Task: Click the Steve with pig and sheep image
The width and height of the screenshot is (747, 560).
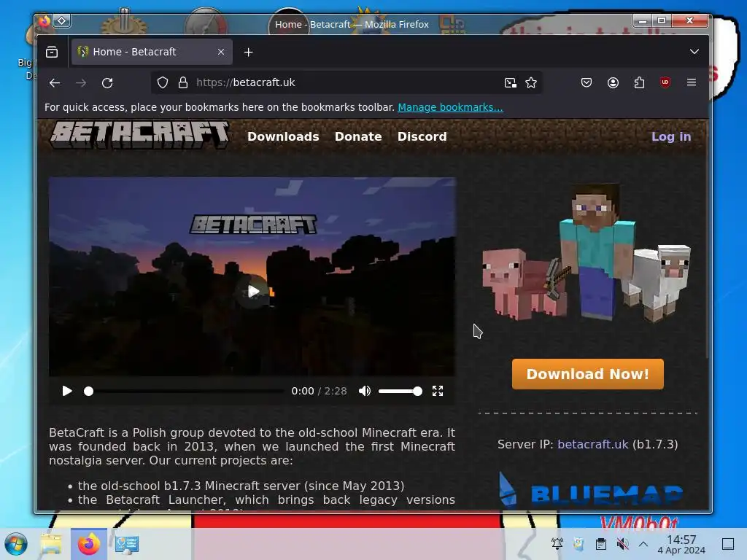Action: [x=587, y=252]
